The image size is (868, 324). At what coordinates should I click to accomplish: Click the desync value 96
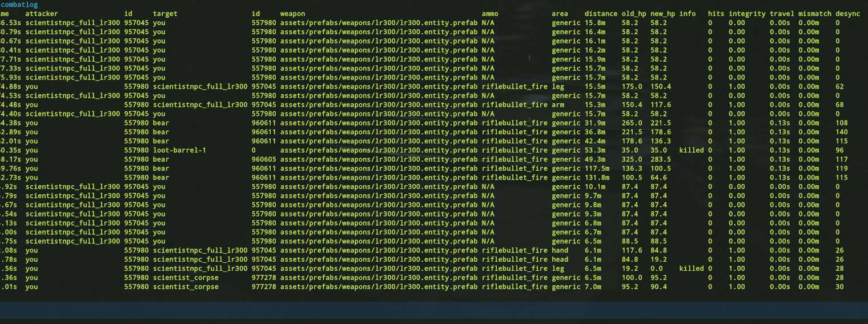click(x=839, y=150)
